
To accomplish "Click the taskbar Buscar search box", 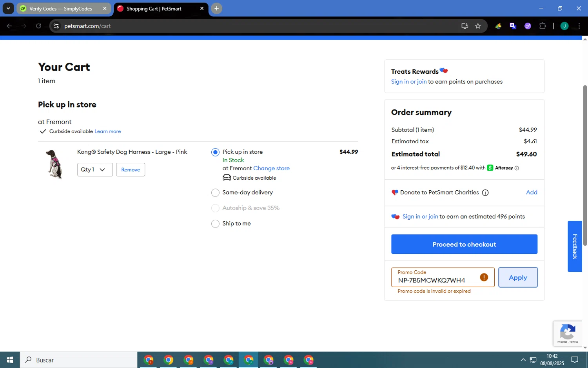I will point(79,360).
